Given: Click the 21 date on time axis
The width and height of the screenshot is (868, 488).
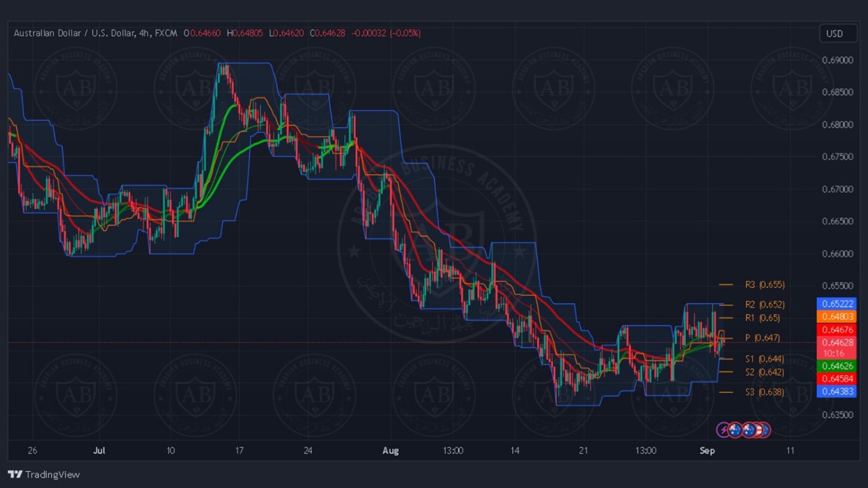Looking at the screenshot, I should [x=583, y=450].
